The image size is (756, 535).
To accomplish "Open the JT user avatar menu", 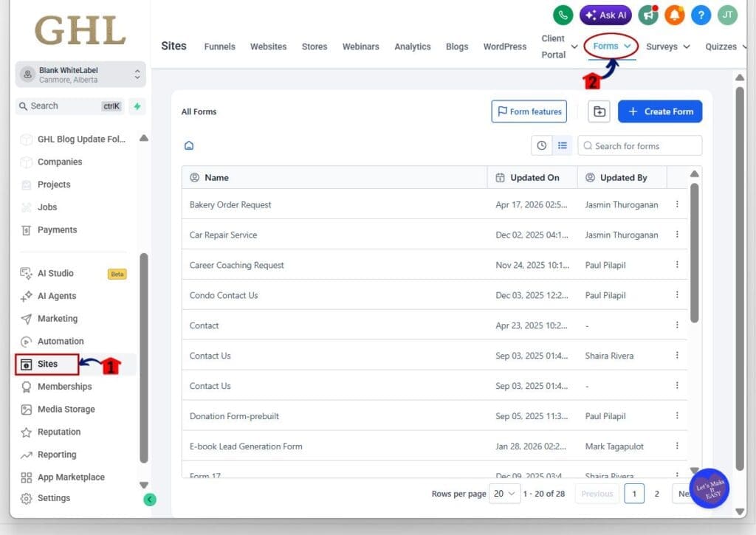I will tap(727, 15).
